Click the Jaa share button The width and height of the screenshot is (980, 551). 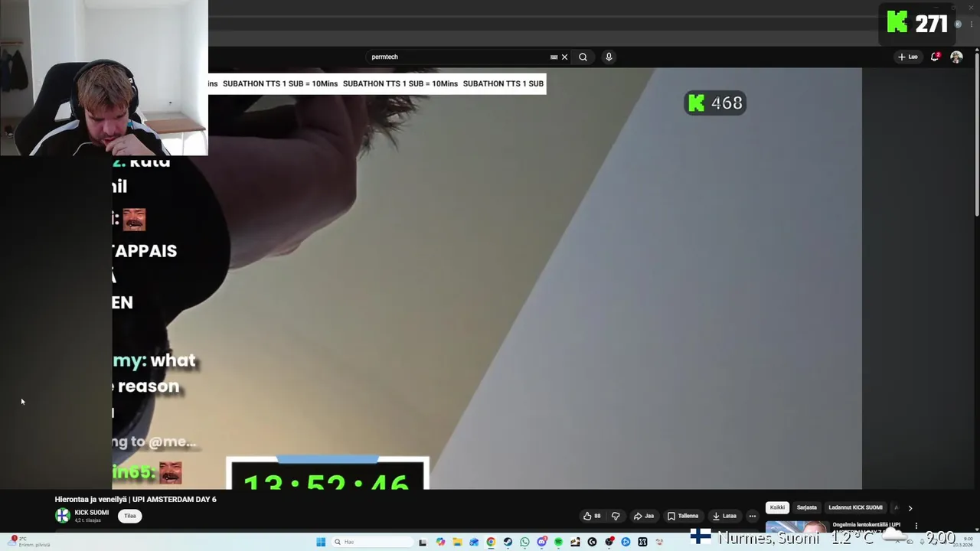(x=644, y=516)
